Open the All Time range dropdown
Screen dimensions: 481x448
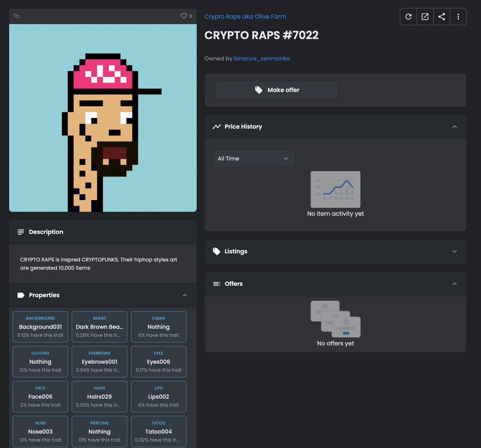coord(253,158)
